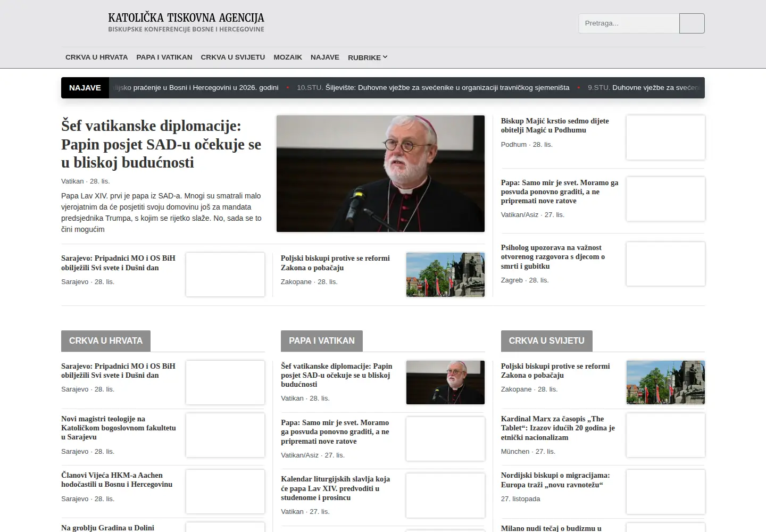Open Novi magistri teologije na Katoličkom bogoslovnom fakultetu

pos(119,428)
